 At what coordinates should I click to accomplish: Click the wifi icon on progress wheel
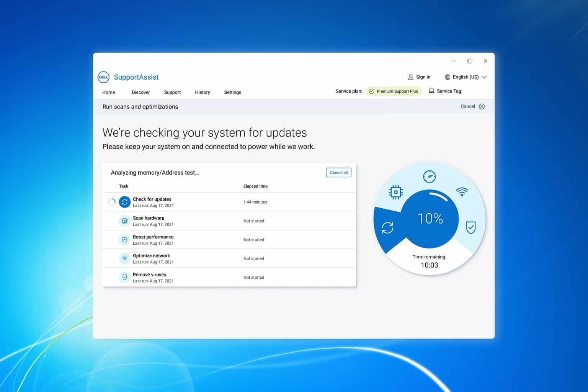462,191
